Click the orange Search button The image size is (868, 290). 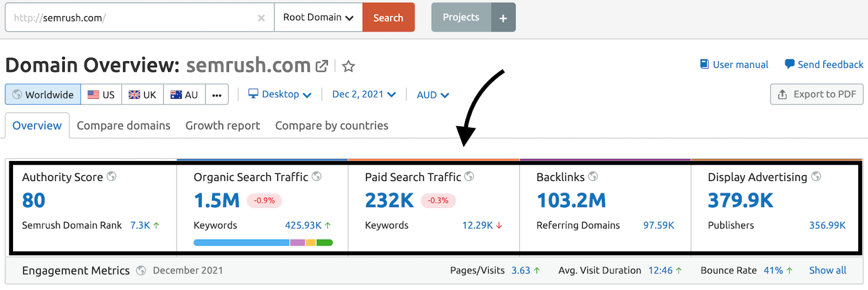pyautogui.click(x=388, y=17)
